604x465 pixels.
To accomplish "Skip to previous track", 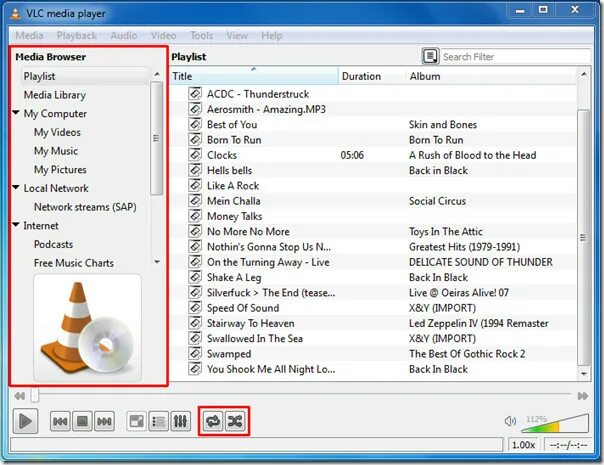I will [x=60, y=421].
